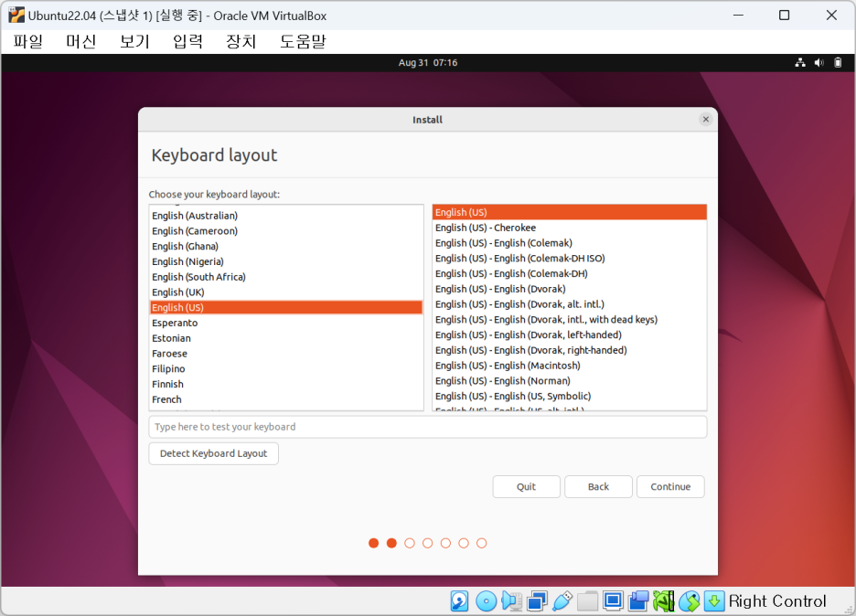Select English (Cameroon) layout
Image resolution: width=856 pixels, height=616 pixels.
[x=286, y=231]
